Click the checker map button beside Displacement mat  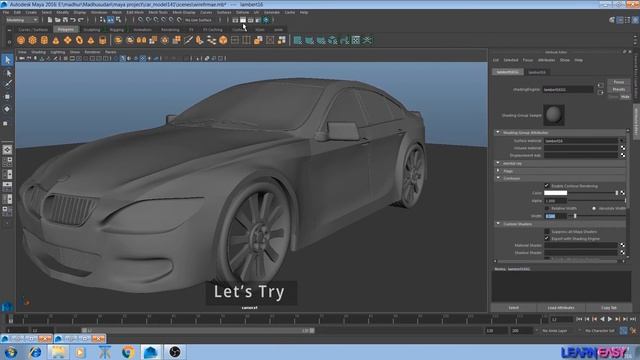(622, 155)
